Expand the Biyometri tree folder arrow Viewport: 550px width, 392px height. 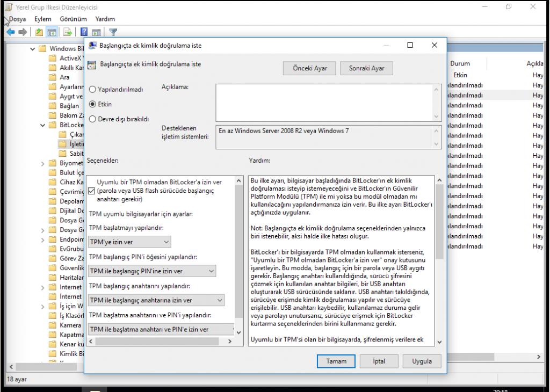pos(43,163)
